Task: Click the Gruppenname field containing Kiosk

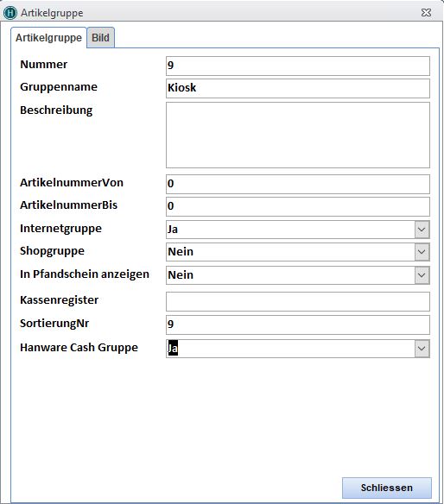Action: [x=298, y=88]
